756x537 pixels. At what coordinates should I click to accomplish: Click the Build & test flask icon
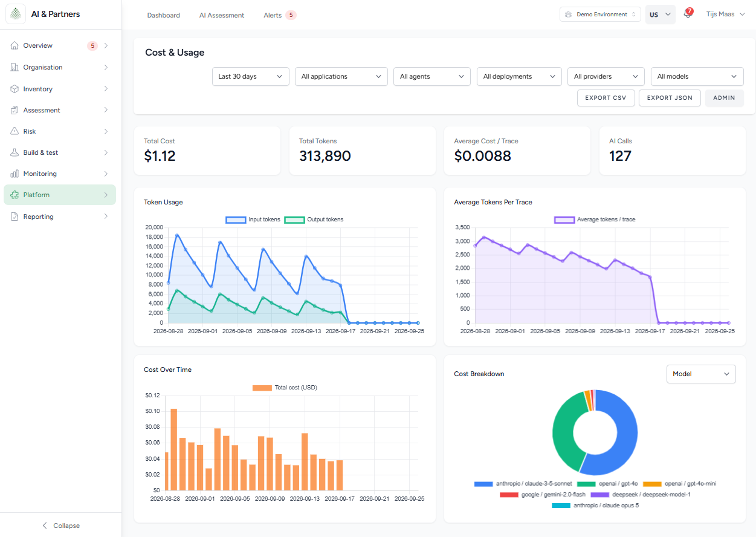coord(15,152)
